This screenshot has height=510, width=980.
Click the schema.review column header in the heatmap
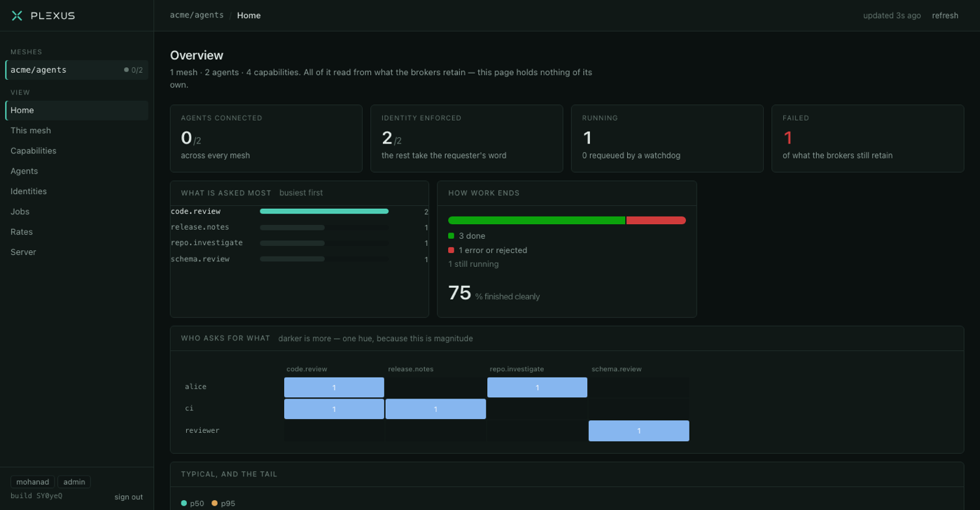(617, 369)
